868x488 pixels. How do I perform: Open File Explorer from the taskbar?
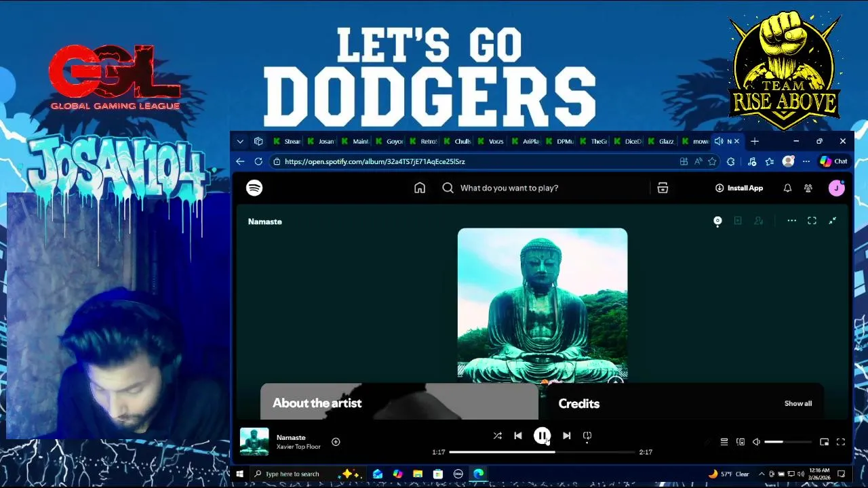tap(418, 474)
